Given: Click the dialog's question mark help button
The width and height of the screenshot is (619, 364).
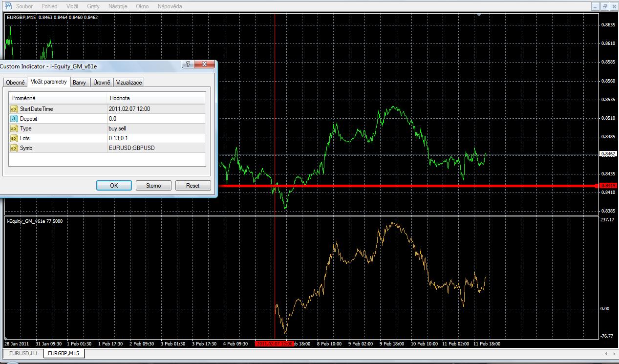Looking at the screenshot, I should (188, 64).
